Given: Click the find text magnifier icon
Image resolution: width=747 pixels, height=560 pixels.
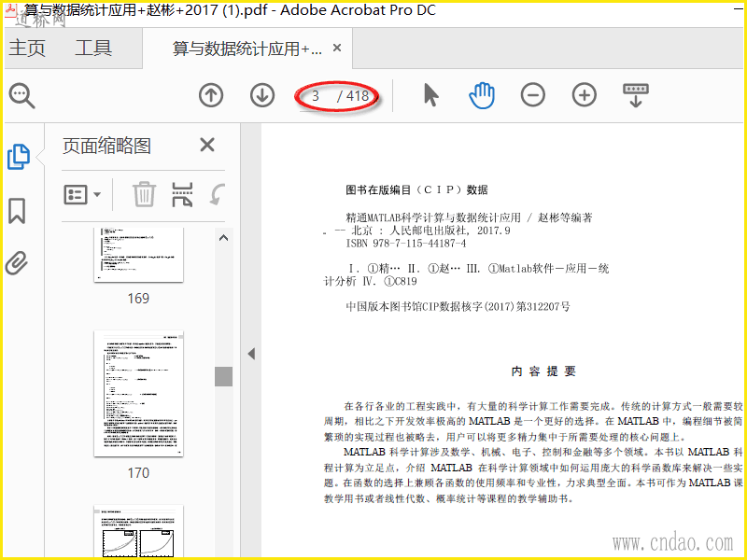Looking at the screenshot, I should tap(21, 96).
